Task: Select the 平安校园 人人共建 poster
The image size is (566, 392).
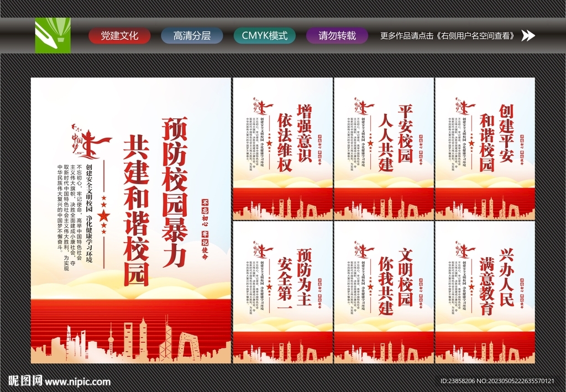Action: pyautogui.click(x=384, y=149)
